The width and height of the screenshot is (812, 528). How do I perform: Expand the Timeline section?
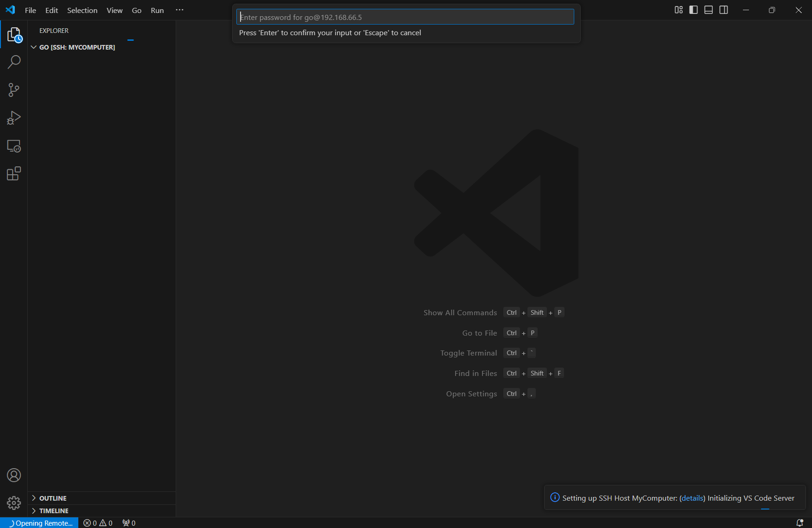pos(54,511)
